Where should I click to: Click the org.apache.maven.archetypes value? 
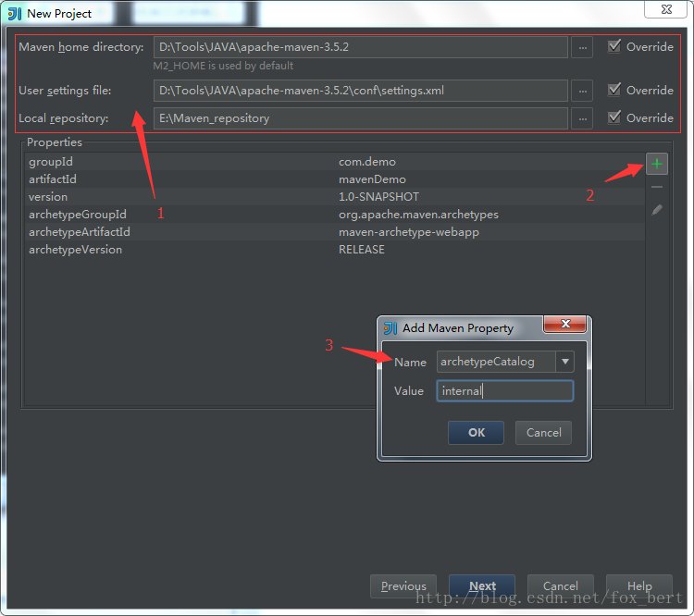(x=418, y=215)
